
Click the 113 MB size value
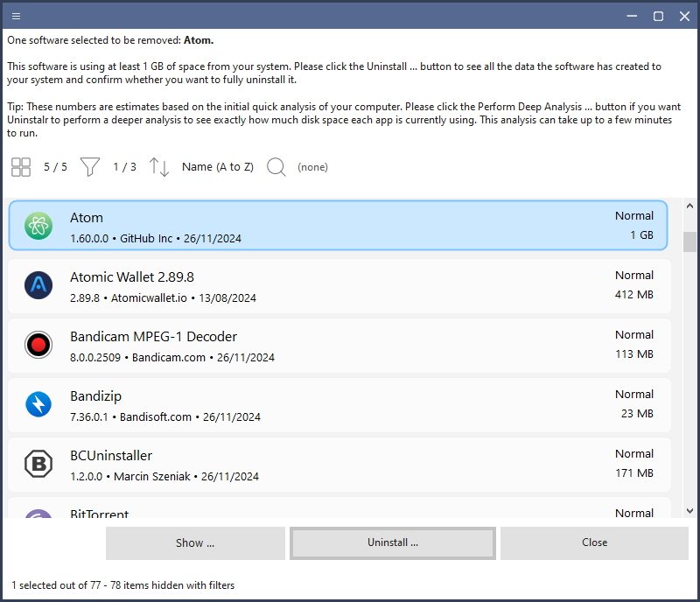coord(633,354)
